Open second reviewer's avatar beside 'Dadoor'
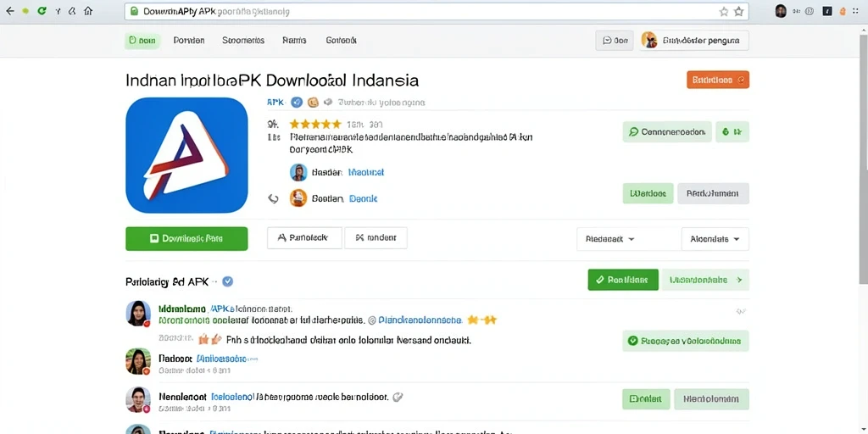 point(138,361)
